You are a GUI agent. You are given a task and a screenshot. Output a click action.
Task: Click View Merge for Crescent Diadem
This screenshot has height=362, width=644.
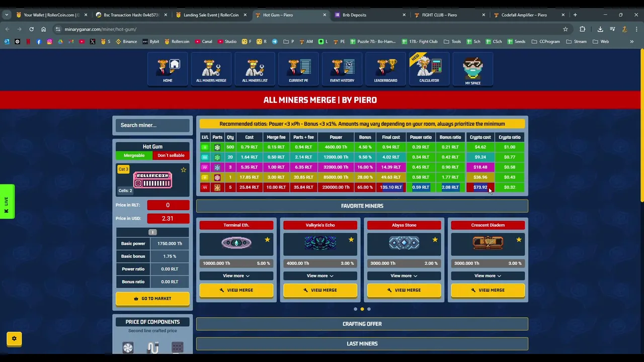click(x=488, y=290)
